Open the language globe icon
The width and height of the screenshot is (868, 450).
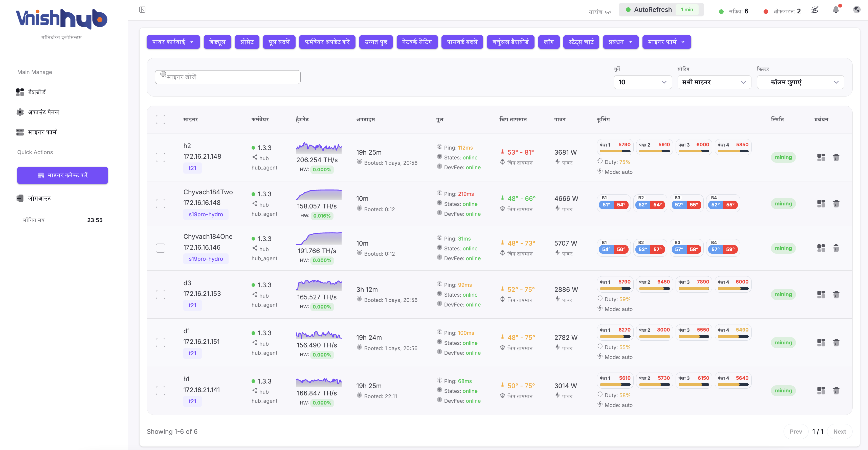tap(857, 10)
